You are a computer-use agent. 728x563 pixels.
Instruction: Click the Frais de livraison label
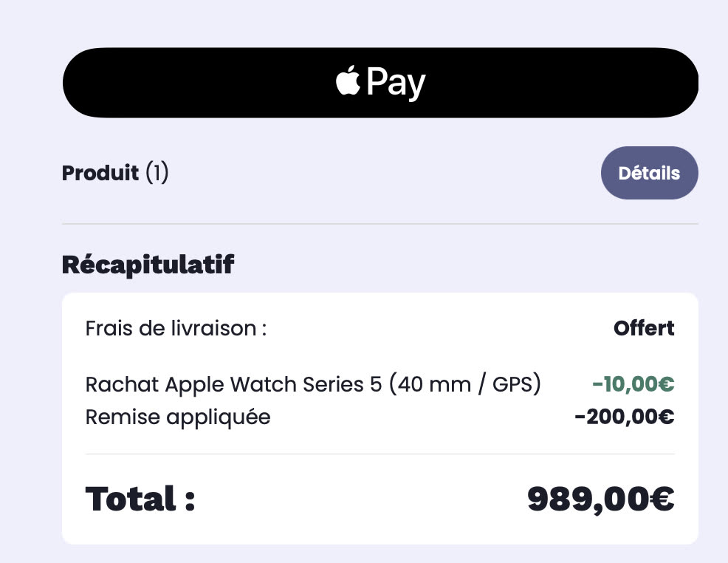click(x=176, y=328)
